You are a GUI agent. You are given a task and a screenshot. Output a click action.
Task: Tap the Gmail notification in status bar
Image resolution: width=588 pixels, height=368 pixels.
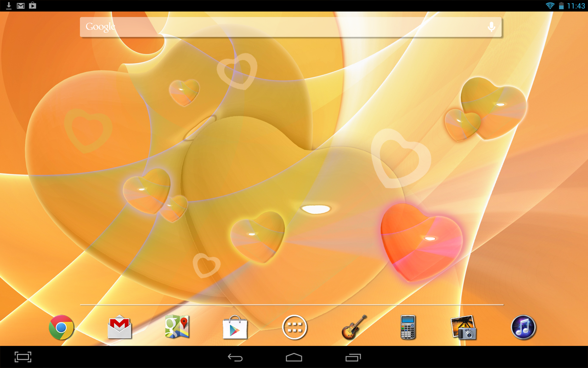pyautogui.click(x=21, y=6)
